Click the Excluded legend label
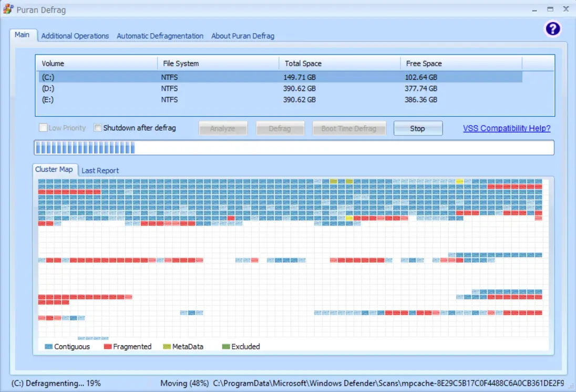This screenshot has height=392, width=576. pos(245,346)
